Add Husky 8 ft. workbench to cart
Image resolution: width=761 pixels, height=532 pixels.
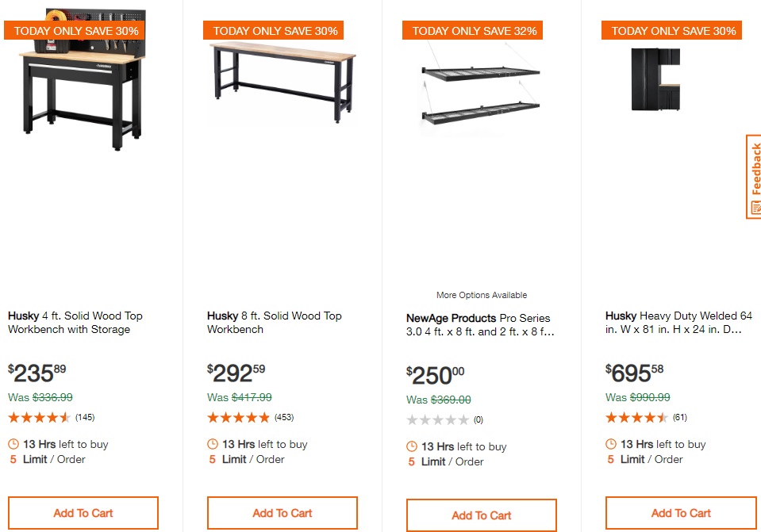[x=282, y=513]
